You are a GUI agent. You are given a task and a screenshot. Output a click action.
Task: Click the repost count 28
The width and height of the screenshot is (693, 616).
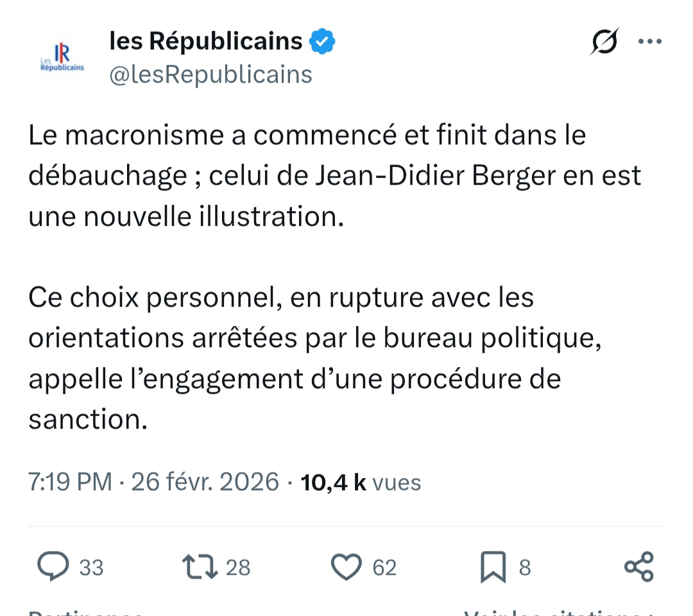pos(238,568)
